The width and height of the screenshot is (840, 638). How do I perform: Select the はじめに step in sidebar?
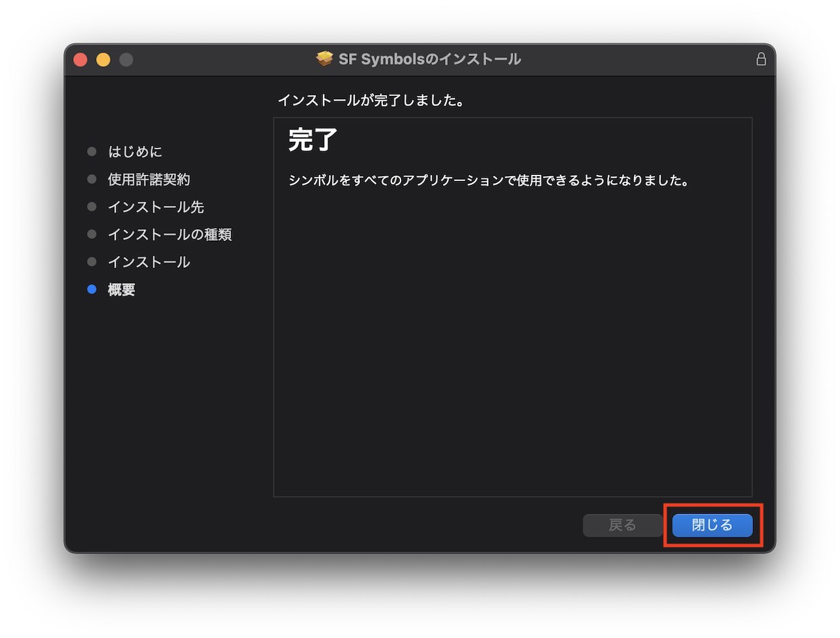[x=135, y=151]
